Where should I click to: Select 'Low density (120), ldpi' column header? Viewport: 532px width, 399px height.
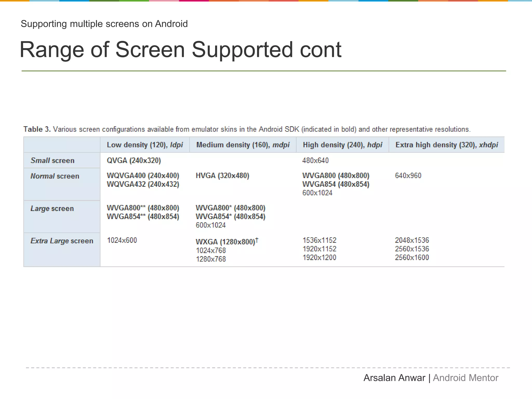[x=145, y=145]
